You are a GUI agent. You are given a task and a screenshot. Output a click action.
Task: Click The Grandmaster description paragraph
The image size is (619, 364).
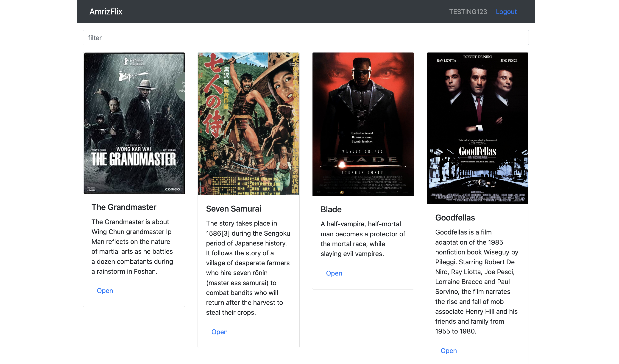tap(133, 247)
